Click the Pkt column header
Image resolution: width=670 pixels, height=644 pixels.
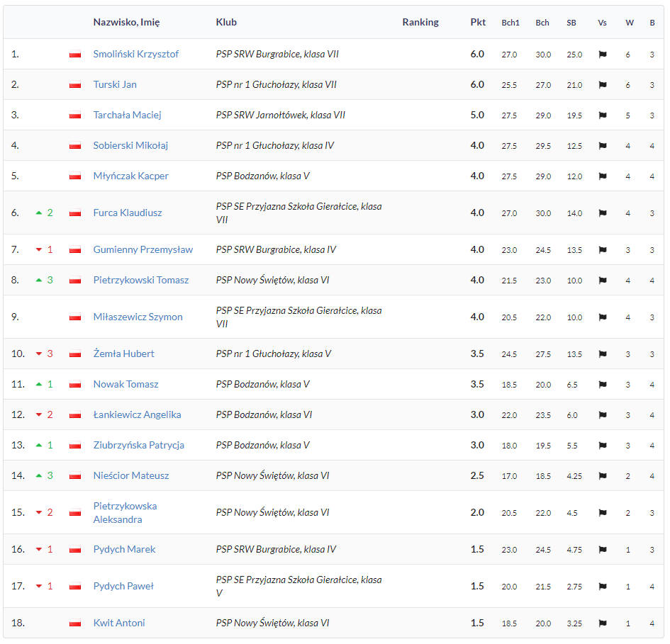(x=478, y=22)
